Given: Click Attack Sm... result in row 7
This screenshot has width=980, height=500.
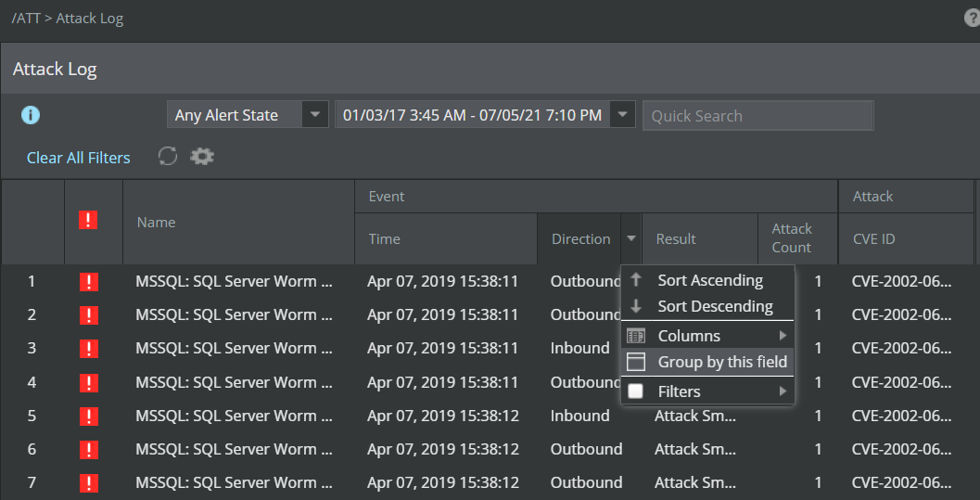Looking at the screenshot, I should pos(695,482).
